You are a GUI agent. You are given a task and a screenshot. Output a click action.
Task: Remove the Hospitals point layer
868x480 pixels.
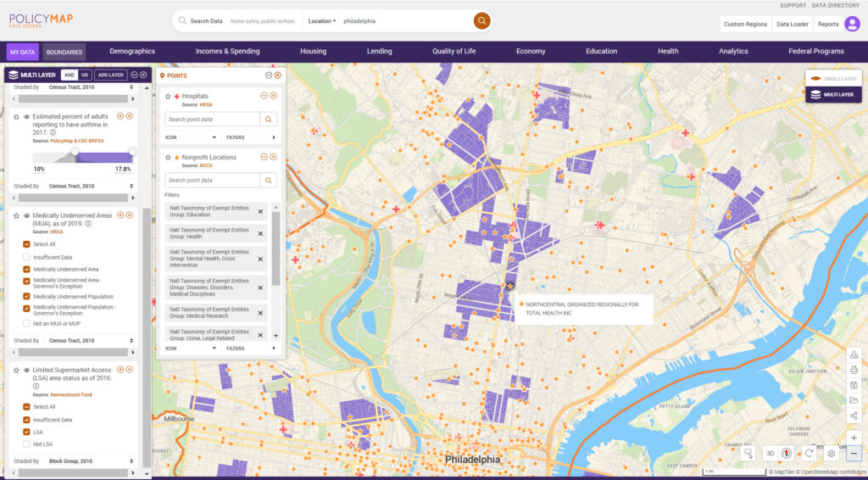coord(273,96)
